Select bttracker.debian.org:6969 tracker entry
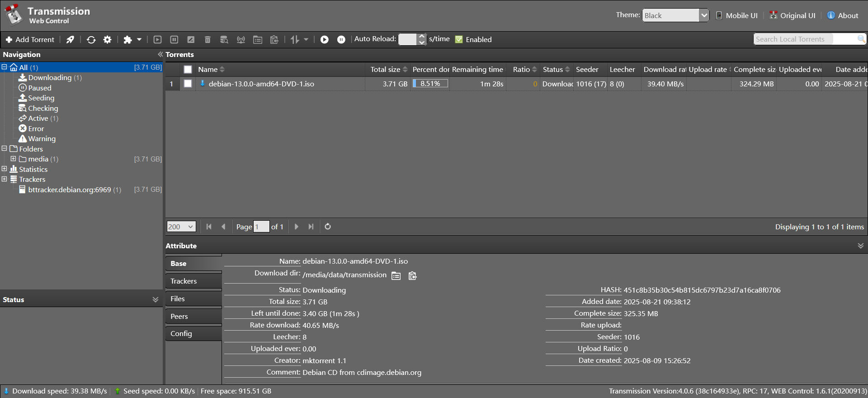The image size is (868, 398). click(70, 190)
